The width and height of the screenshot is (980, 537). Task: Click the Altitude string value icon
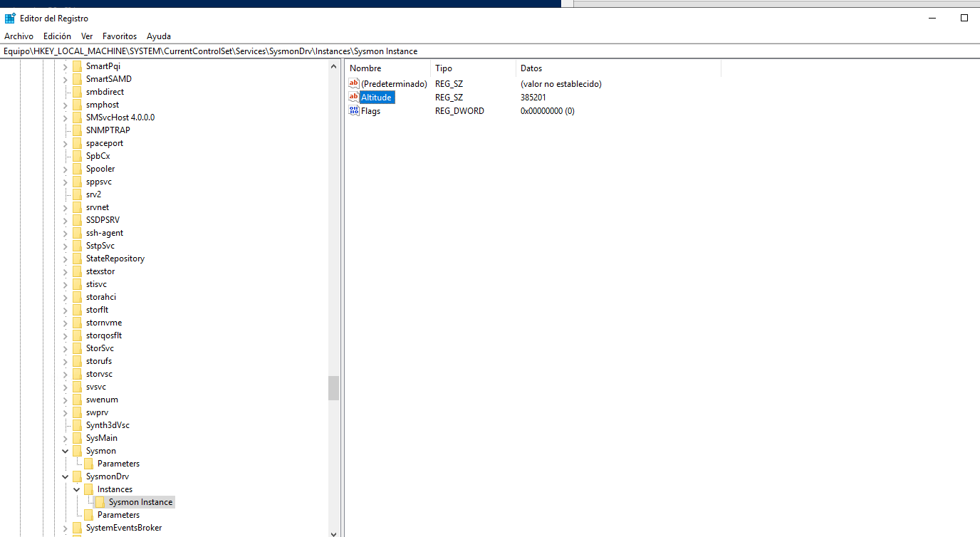tap(354, 97)
